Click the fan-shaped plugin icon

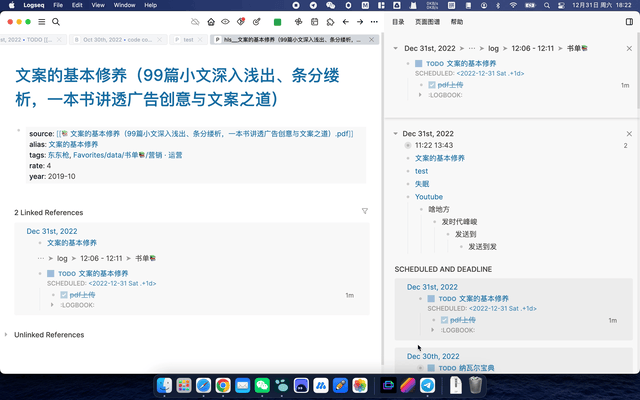(x=299, y=22)
